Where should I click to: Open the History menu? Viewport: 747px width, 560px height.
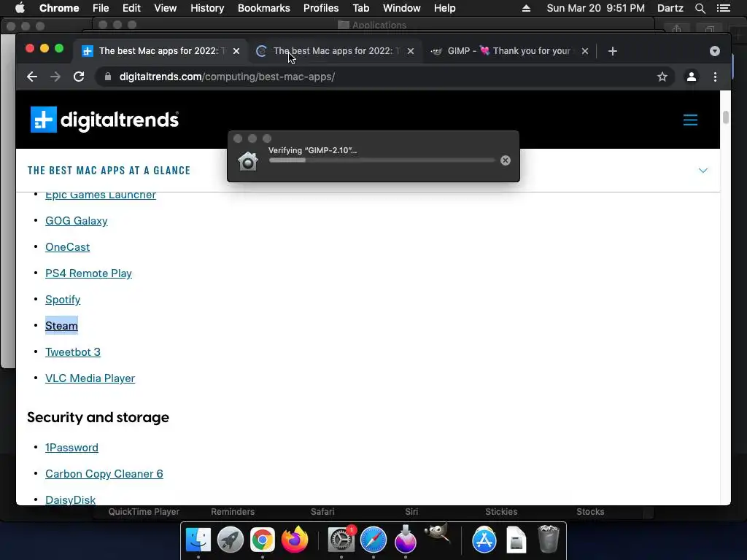(x=207, y=8)
